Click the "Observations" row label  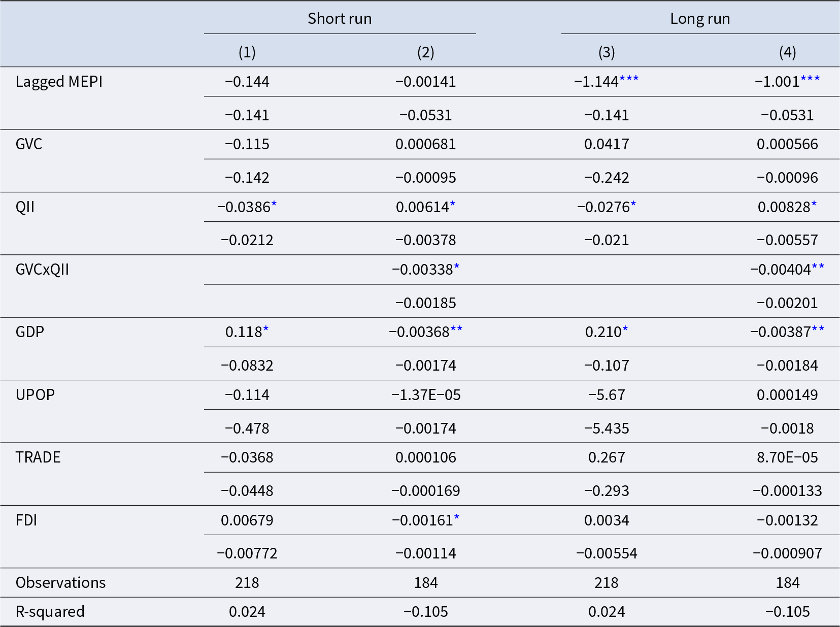tap(60, 582)
